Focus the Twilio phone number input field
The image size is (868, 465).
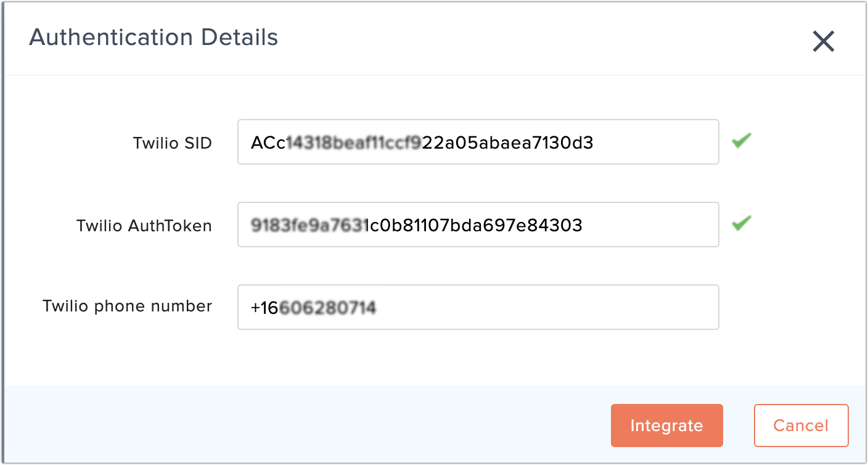[x=478, y=307]
